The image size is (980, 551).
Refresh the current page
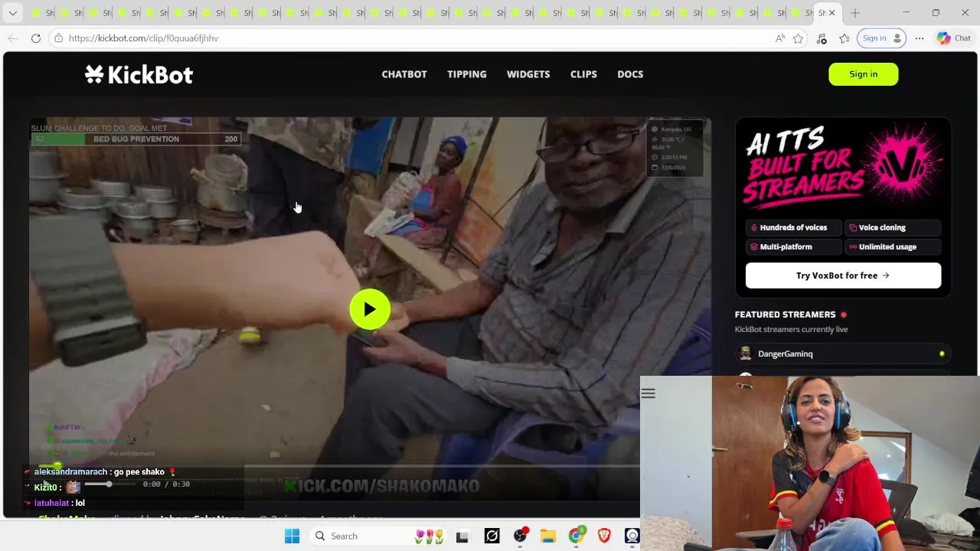pos(36,38)
